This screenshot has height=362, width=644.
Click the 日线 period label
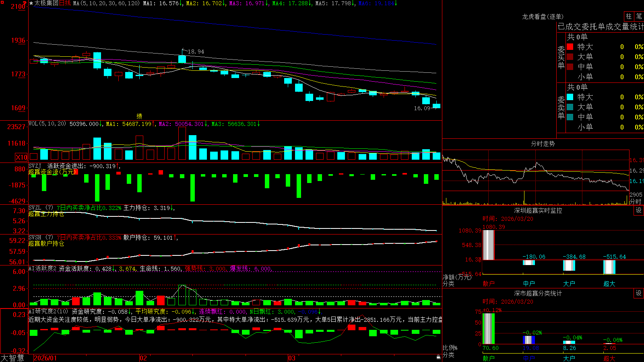pos(65,3)
